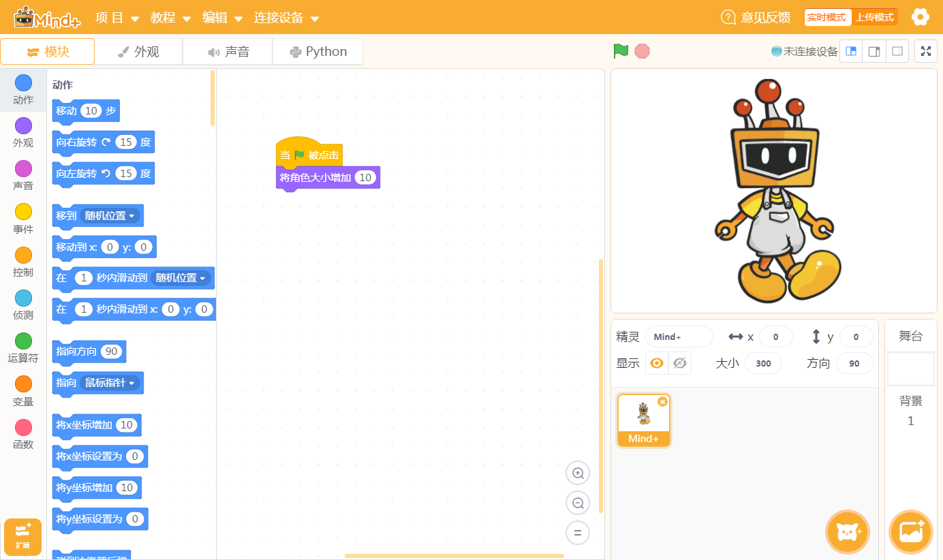Click the 将x坐标增加 10 block

97,426
